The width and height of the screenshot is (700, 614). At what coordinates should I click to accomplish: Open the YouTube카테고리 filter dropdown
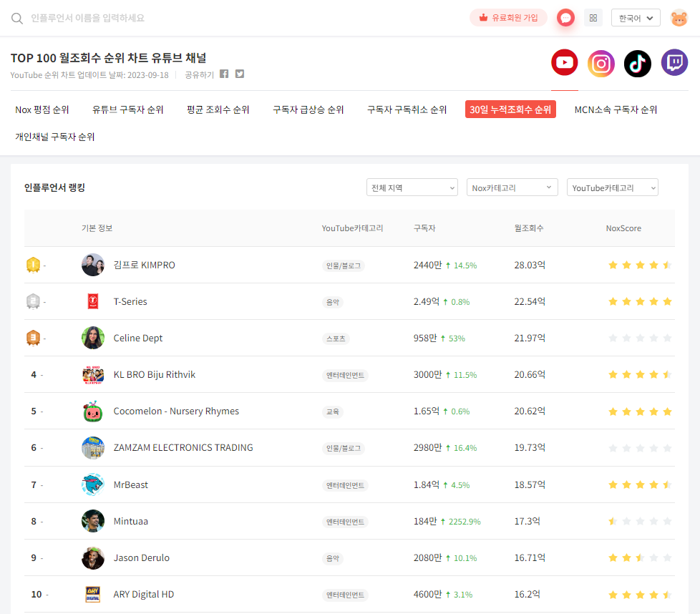click(x=613, y=187)
